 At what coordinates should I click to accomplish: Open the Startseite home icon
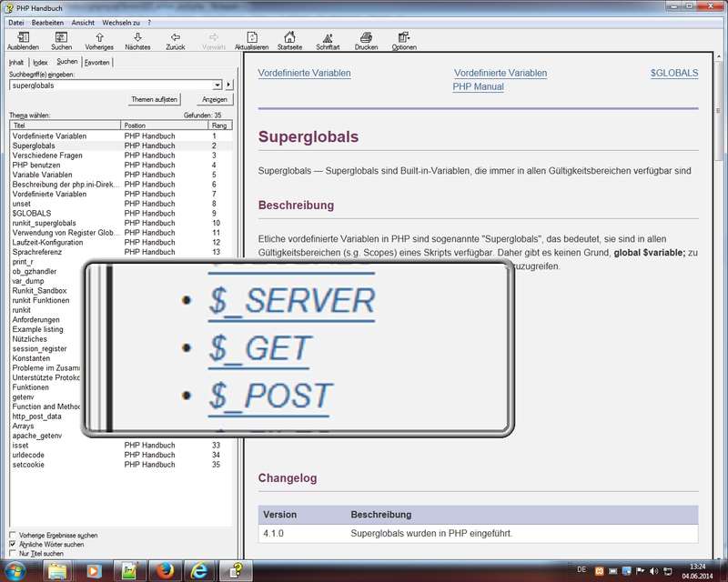click(x=289, y=38)
